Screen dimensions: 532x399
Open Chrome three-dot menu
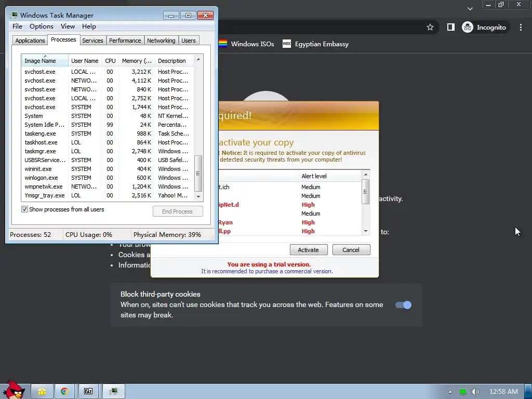521,27
